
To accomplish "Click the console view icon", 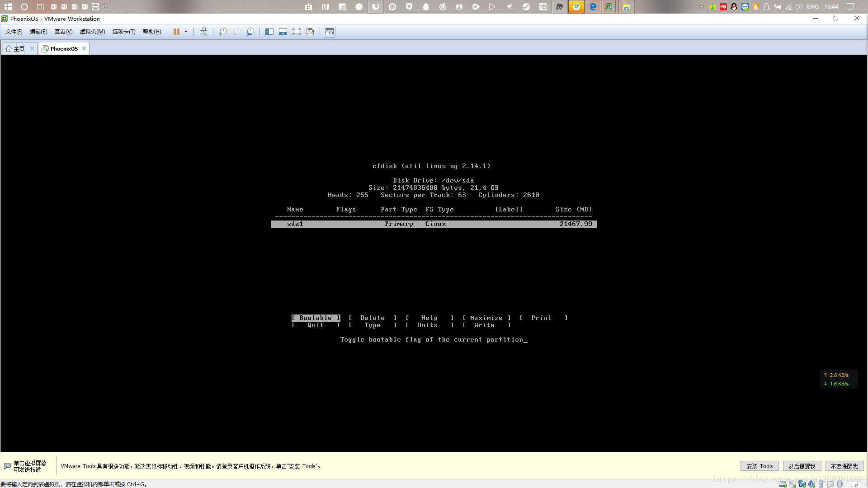I will (330, 32).
